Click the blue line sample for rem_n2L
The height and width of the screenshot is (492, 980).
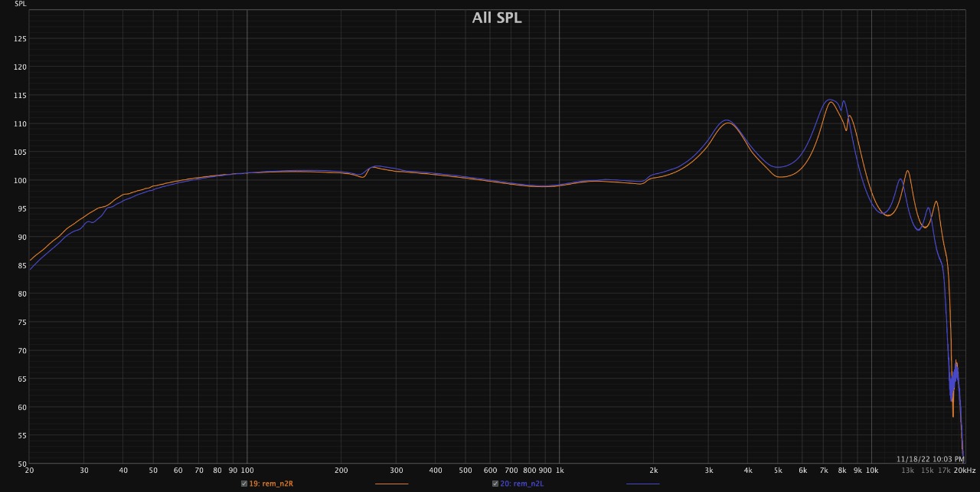pos(642,484)
